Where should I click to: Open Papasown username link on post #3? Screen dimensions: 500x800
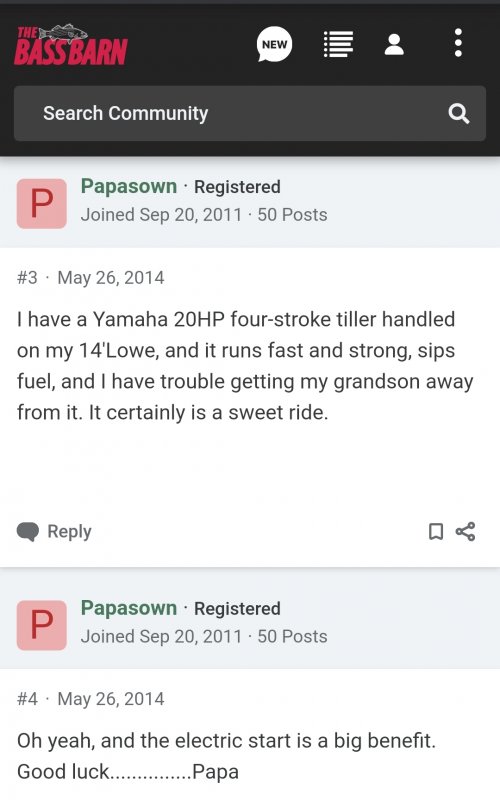point(129,186)
